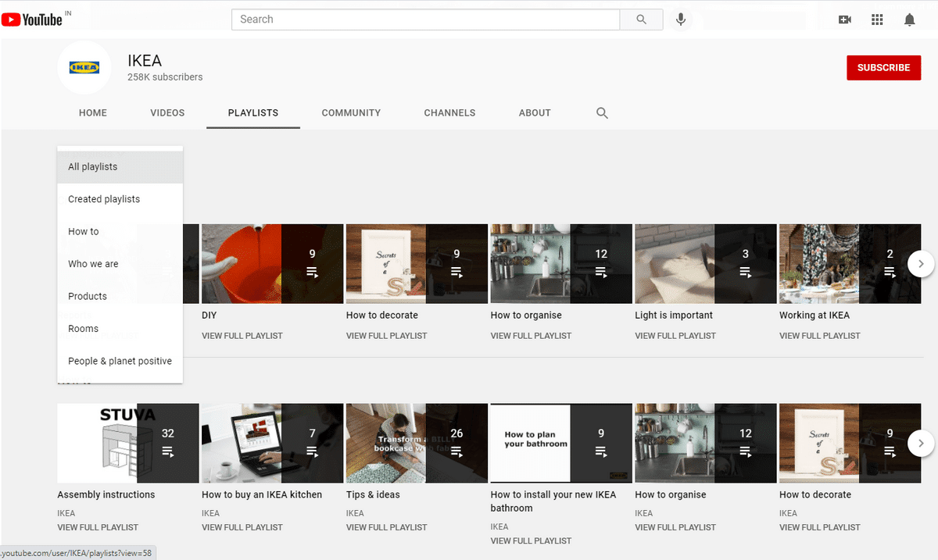Image resolution: width=938 pixels, height=560 pixels.
Task: Click the playlist icon showing 7 videos
Action: (x=313, y=451)
